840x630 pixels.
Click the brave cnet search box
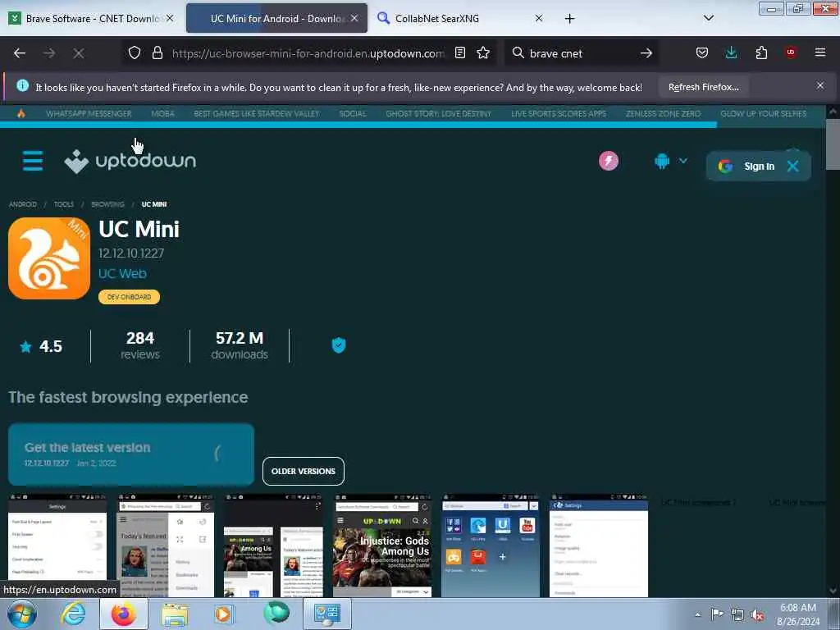[x=582, y=53]
